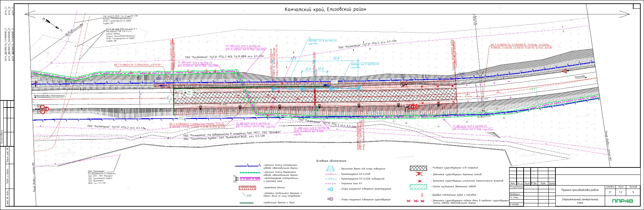Click the sheet number '1.2' cell

click(x=621, y=192)
